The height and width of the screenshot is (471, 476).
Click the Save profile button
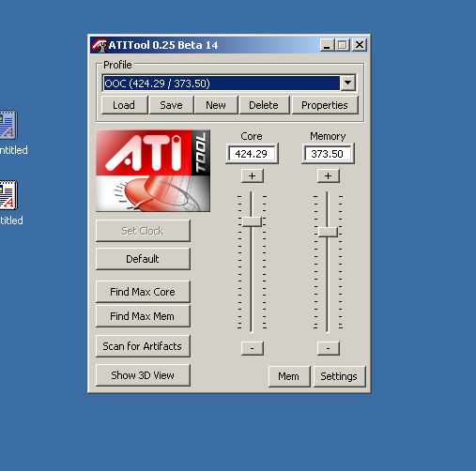point(171,105)
